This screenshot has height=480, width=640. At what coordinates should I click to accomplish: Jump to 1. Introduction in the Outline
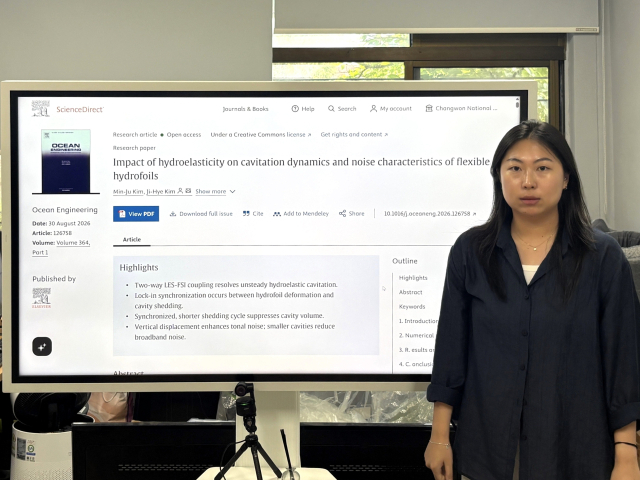418,321
